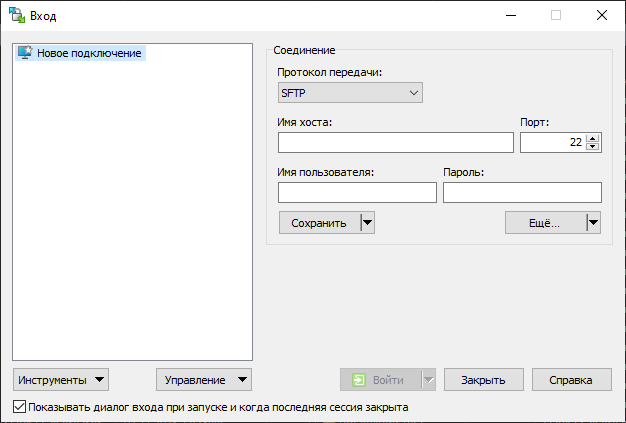Open the Инструменты menu button
626x423 pixels.
[x=61, y=380]
